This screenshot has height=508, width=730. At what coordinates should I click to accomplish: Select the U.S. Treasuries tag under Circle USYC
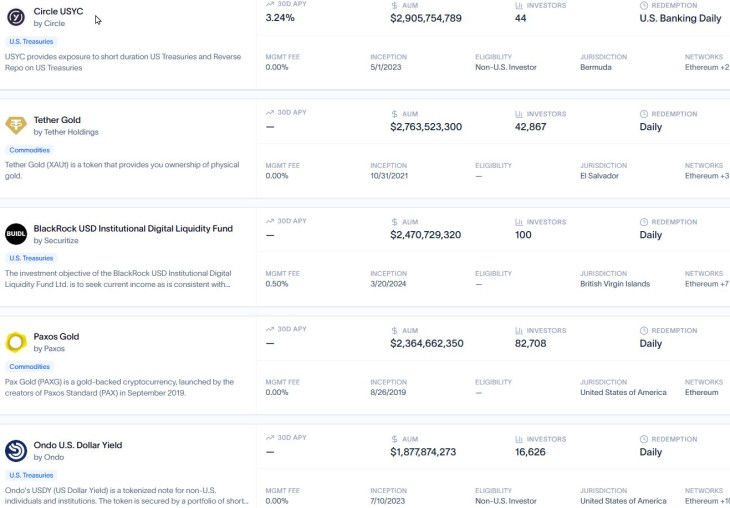pyautogui.click(x=31, y=41)
